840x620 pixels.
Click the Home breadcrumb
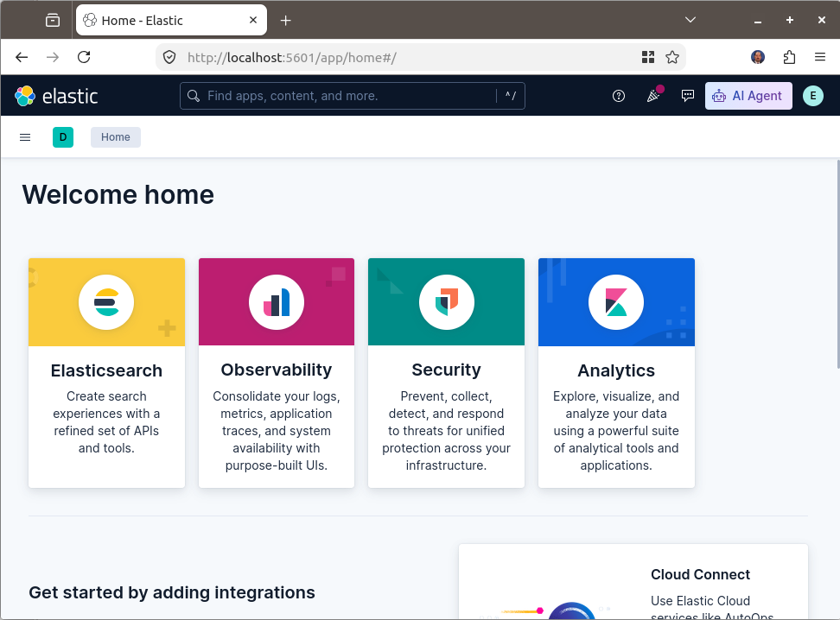click(116, 137)
